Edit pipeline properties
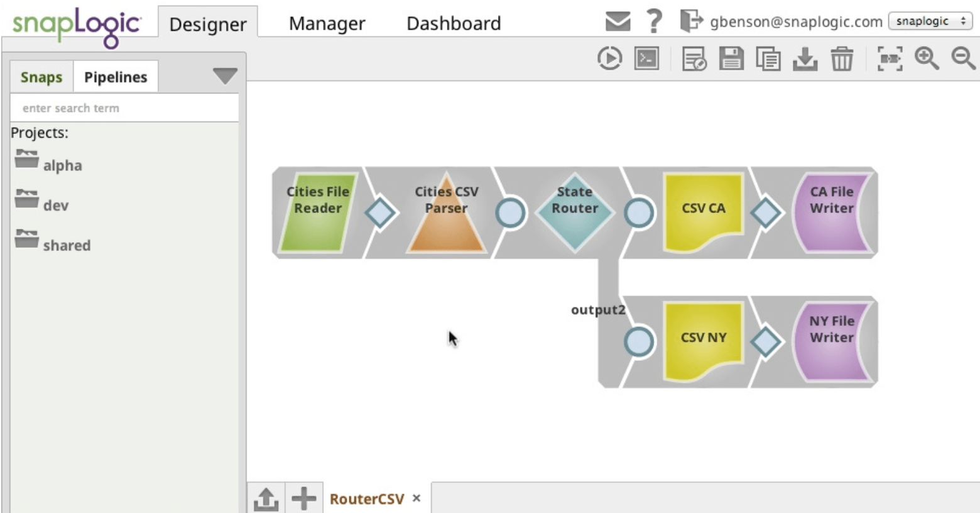This screenshot has height=513, width=980. point(694,58)
